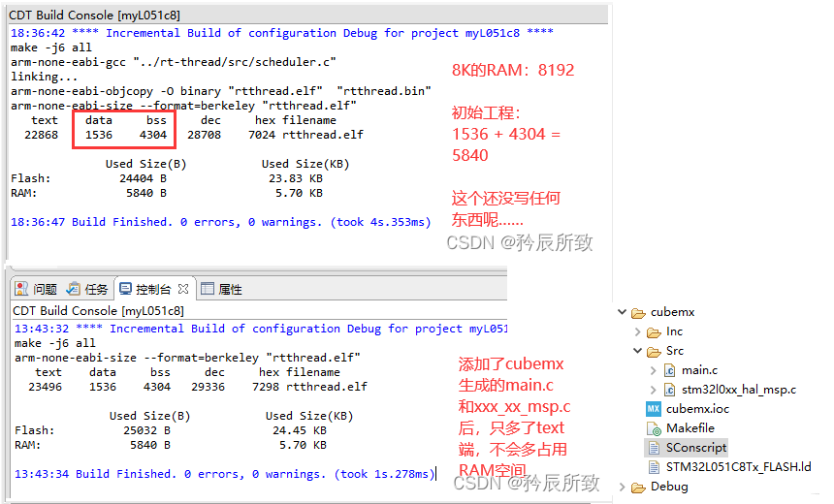The height and width of the screenshot is (504, 834).
Task: Click the STM32L051C8Tx_FLASH.ld file icon
Action: tap(654, 467)
